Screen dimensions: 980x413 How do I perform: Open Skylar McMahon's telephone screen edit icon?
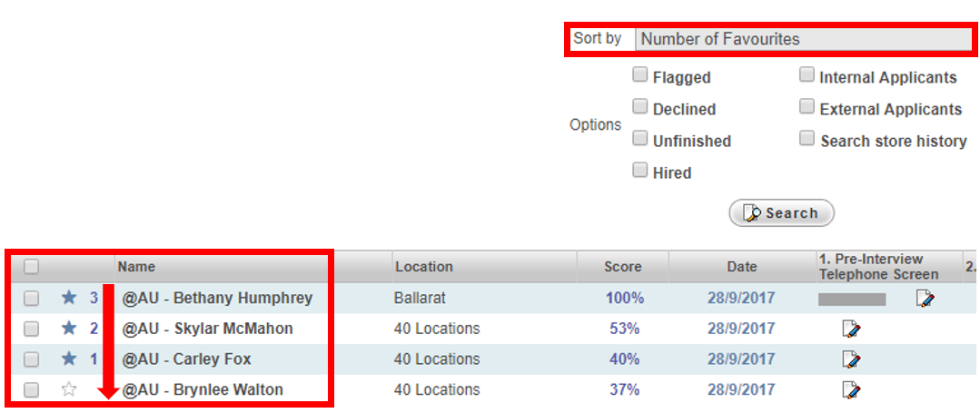851,329
